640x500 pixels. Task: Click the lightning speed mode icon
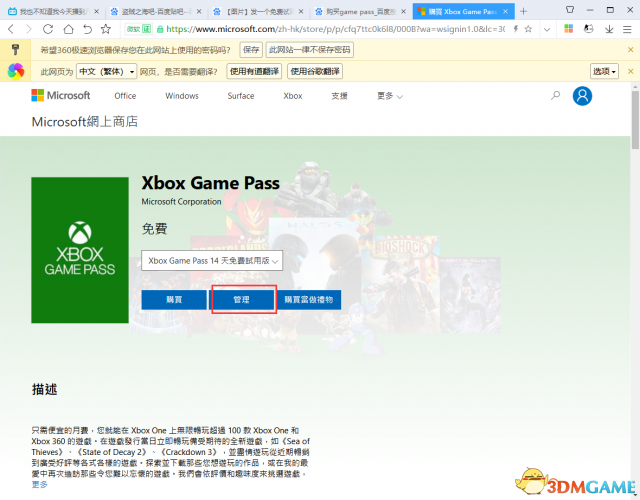coord(516,29)
